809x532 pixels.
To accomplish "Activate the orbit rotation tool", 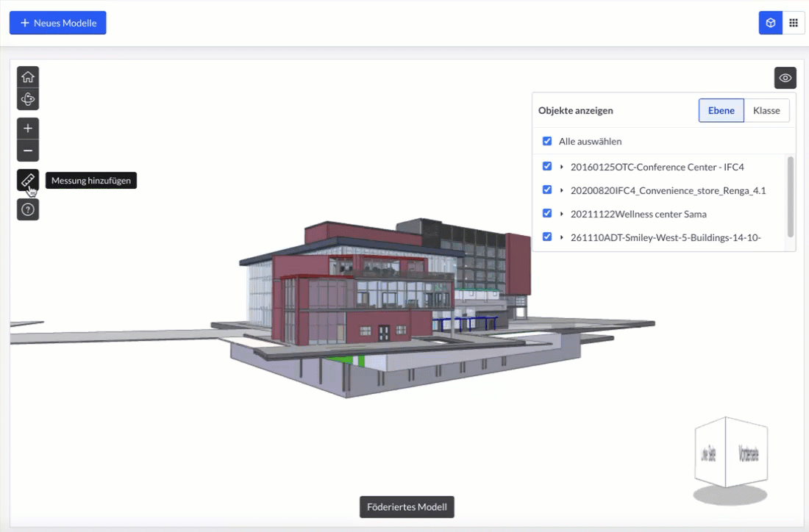I will 28,99.
